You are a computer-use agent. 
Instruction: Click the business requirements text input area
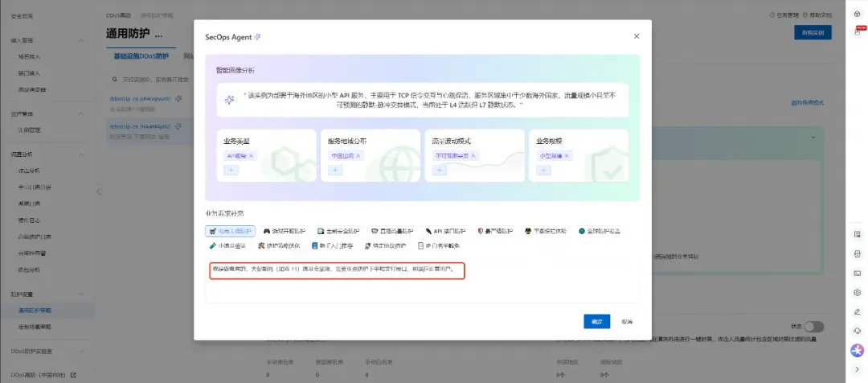point(422,286)
